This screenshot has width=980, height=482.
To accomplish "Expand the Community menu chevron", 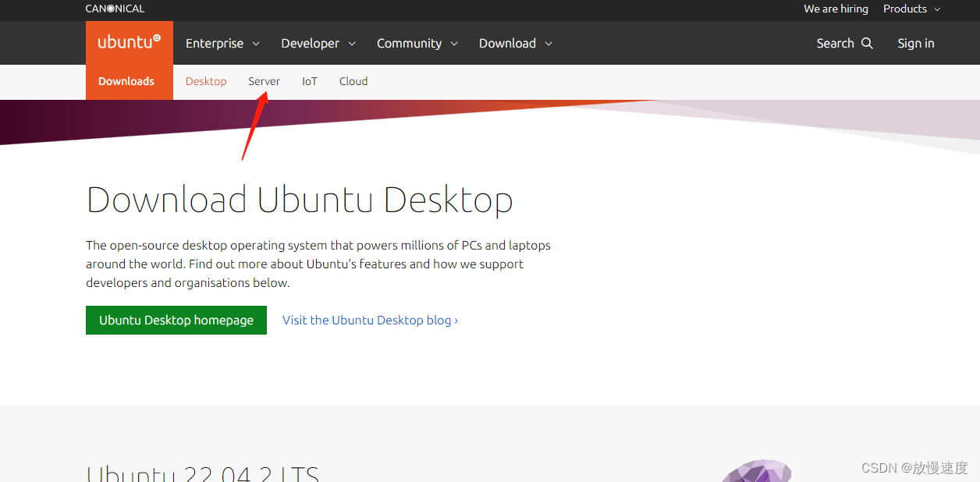I will [454, 44].
